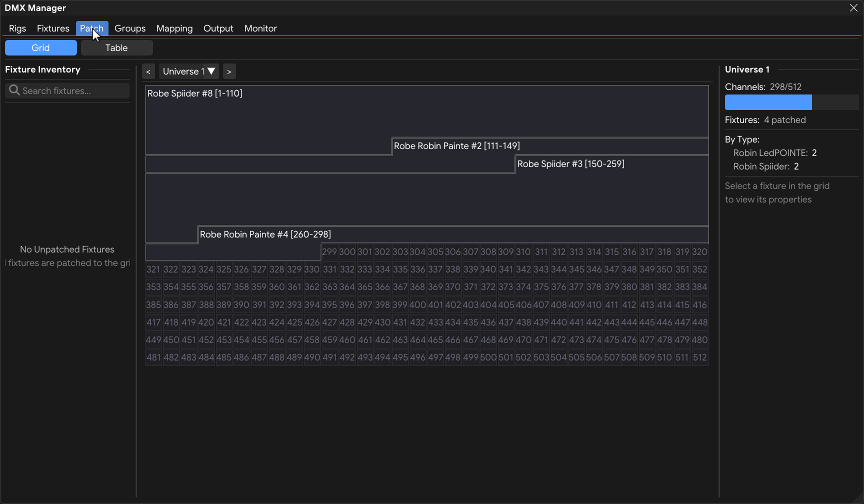Click channel cell 480
Viewport: 864px width, 504px height.
699,340
